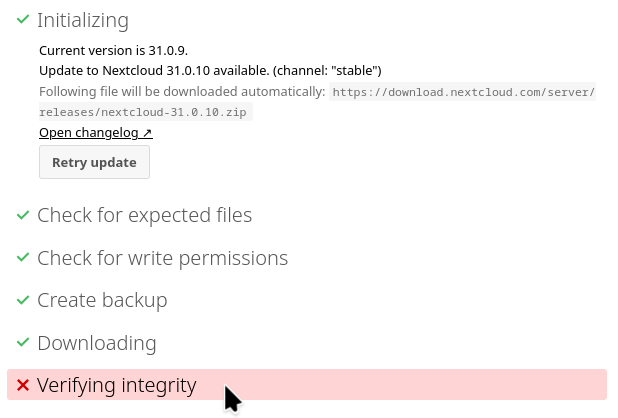
Task: Click checkmark next to Check for write permissions
Action: click(23, 258)
